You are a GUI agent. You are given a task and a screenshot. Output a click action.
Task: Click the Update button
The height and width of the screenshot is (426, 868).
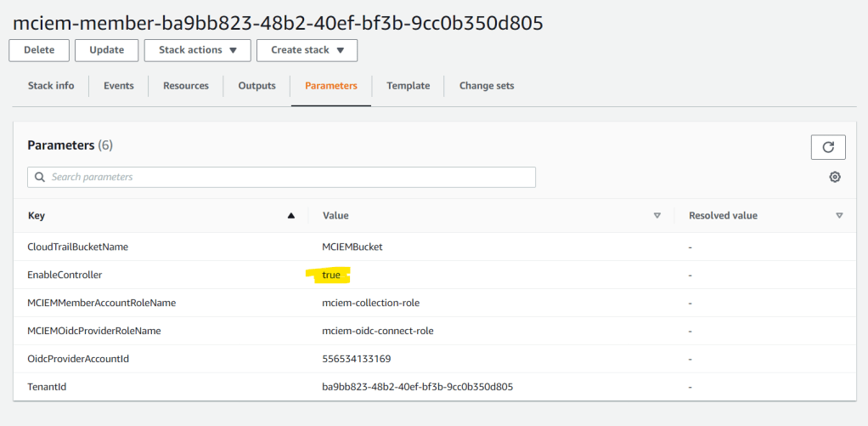pos(106,50)
